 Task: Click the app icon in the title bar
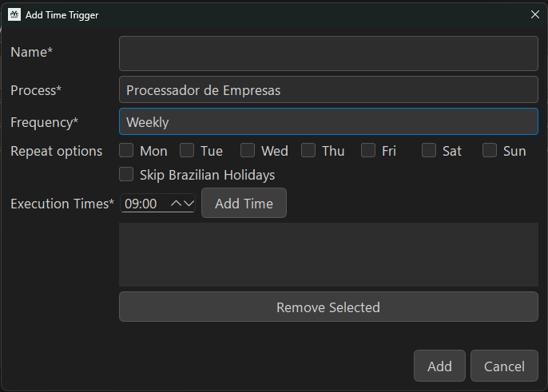[14, 14]
